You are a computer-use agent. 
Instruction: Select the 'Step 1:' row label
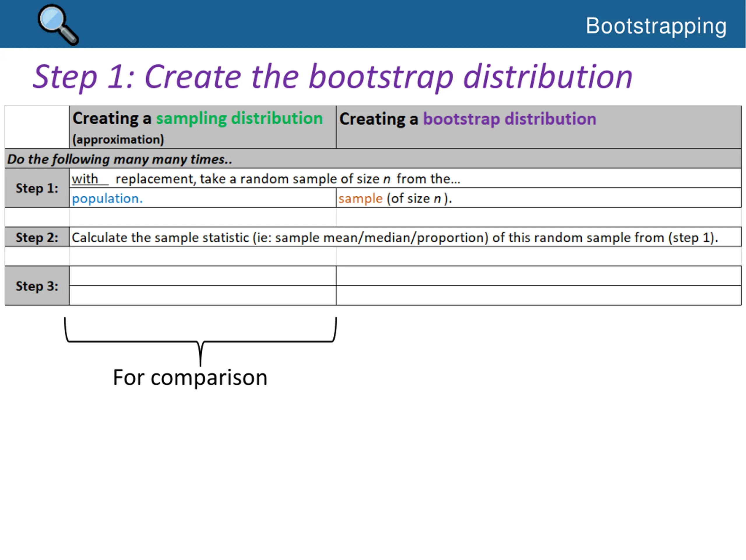[x=37, y=188]
